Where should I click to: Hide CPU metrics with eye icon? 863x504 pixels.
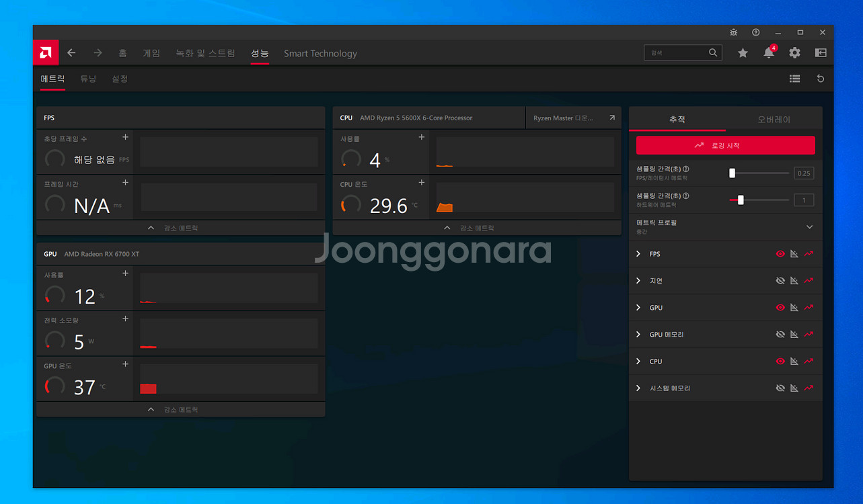pos(780,362)
